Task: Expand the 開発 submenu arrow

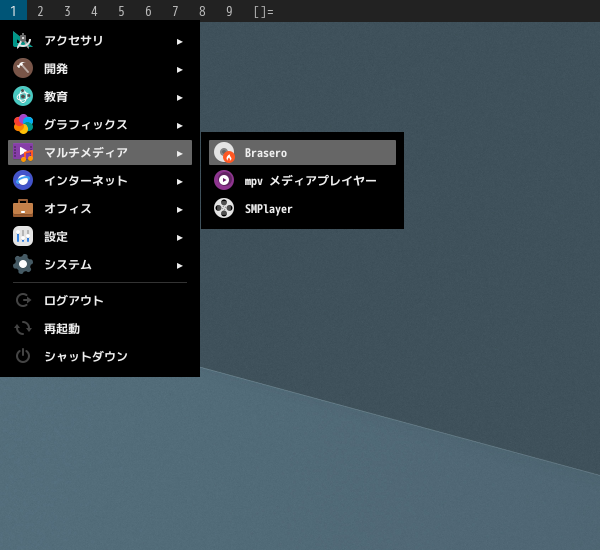Action: pyautogui.click(x=179, y=70)
